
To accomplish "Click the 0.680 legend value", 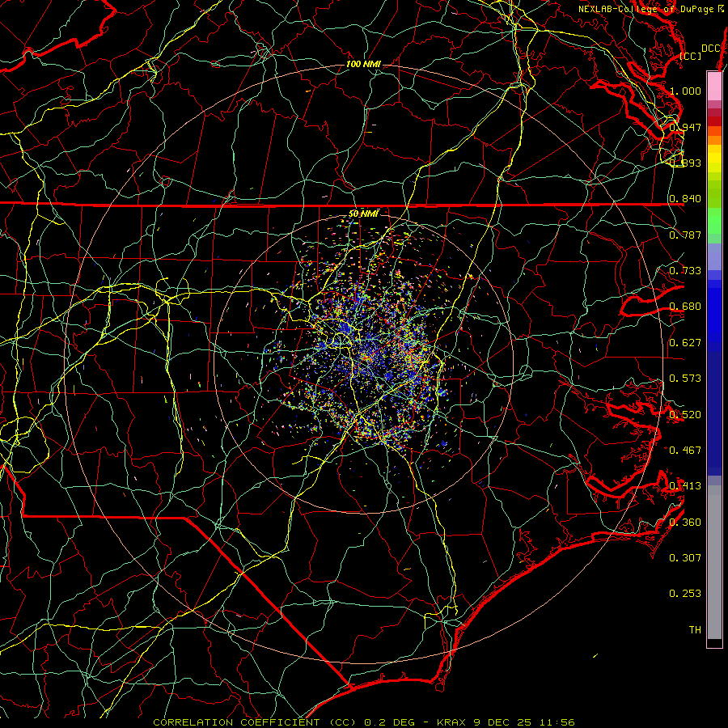I will 685,307.
